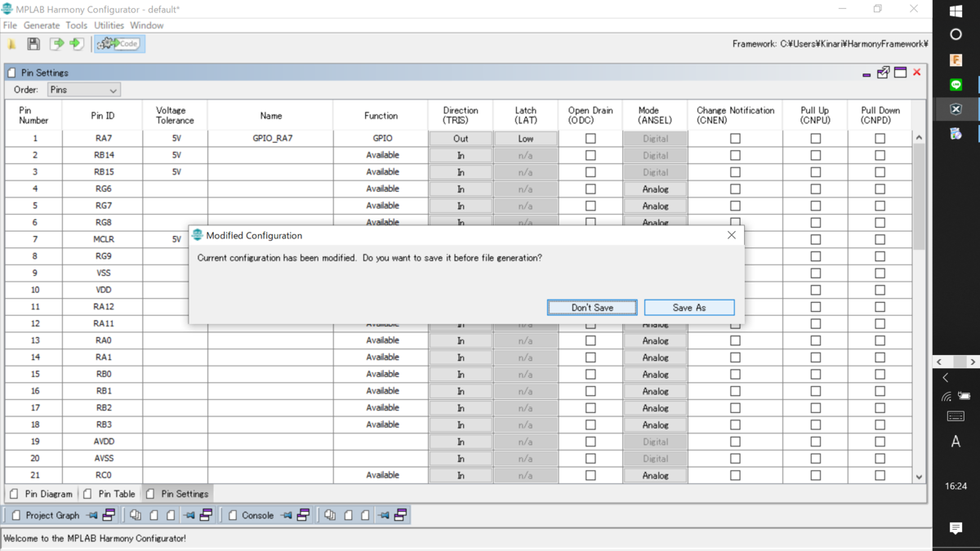Click the GPIO function cell for RA7
This screenshot has height=551, width=980.
coord(381,139)
